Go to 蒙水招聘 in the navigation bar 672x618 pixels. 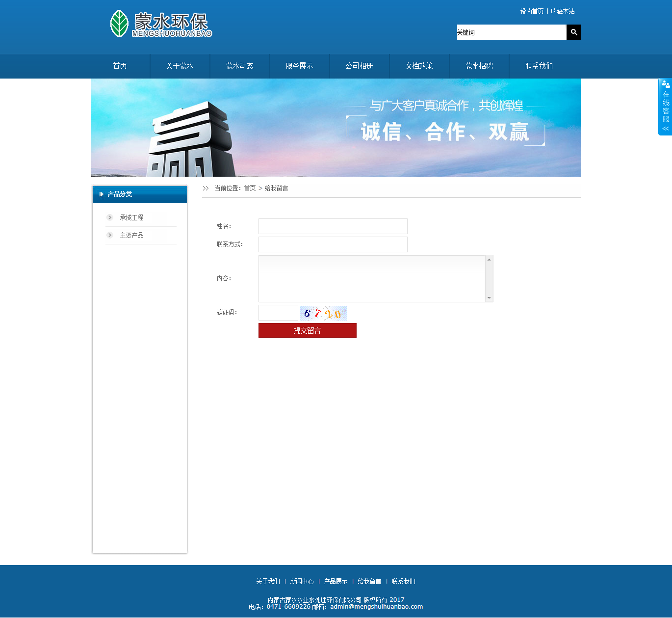[479, 66]
